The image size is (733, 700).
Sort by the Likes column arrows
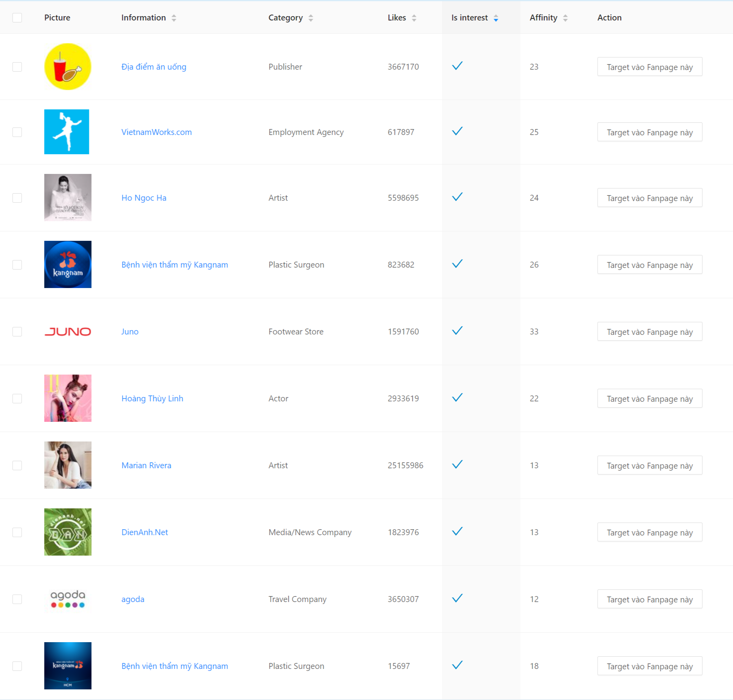[x=414, y=18]
